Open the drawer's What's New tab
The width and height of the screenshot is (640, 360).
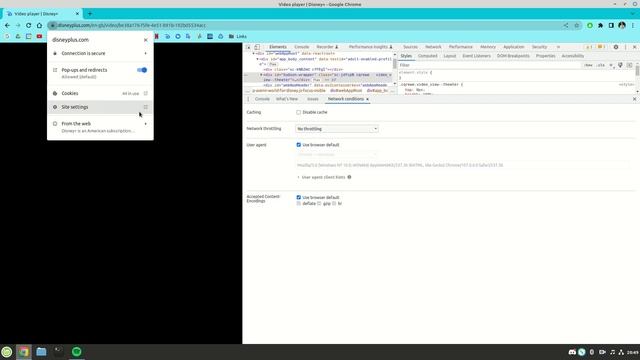[287, 99]
